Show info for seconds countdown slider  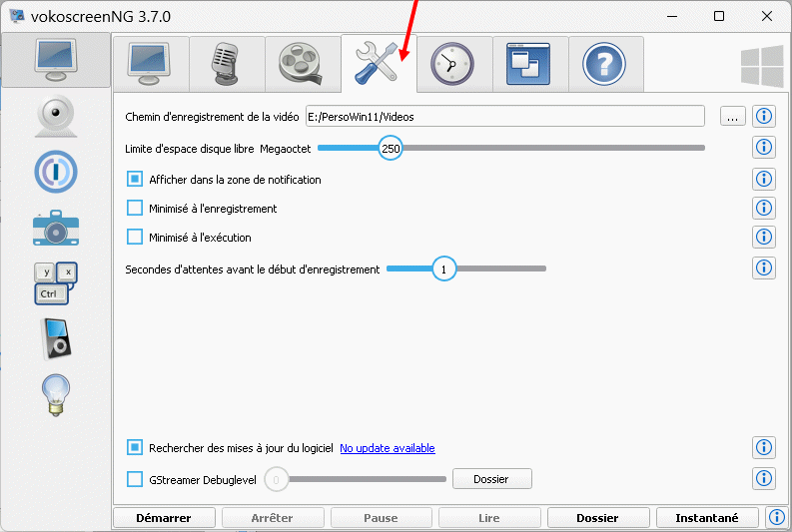coord(764,268)
